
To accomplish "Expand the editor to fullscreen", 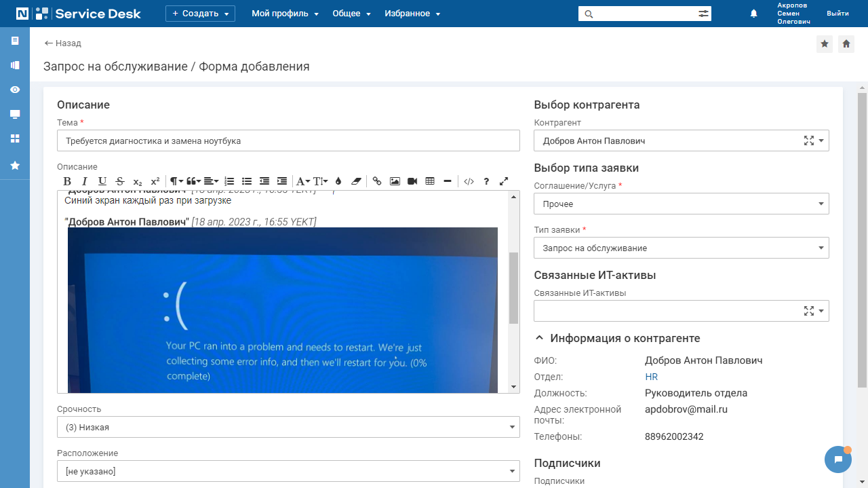I will tap(504, 181).
